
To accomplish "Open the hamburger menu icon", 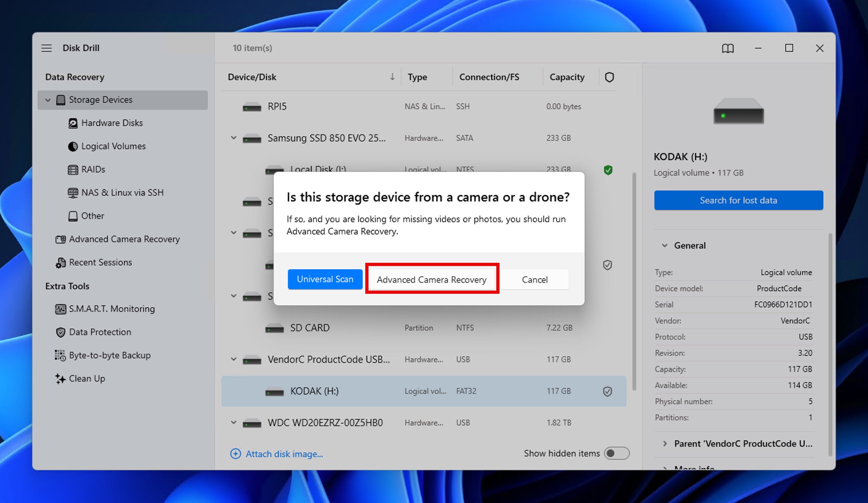I will click(x=46, y=48).
